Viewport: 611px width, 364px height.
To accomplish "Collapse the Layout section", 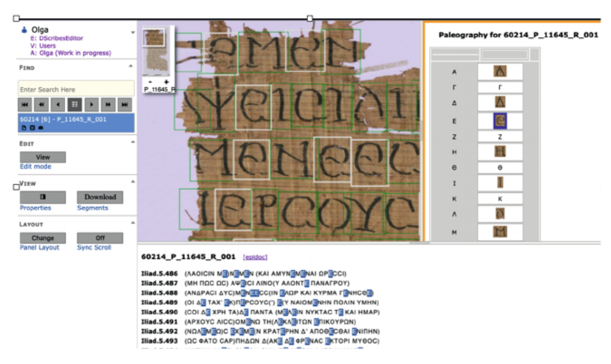I will pos(131,223).
